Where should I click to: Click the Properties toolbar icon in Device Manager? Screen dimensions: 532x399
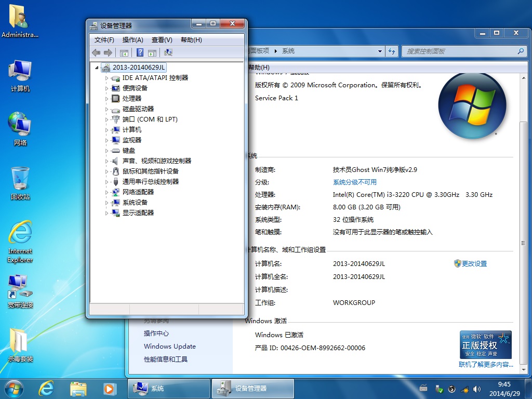152,52
